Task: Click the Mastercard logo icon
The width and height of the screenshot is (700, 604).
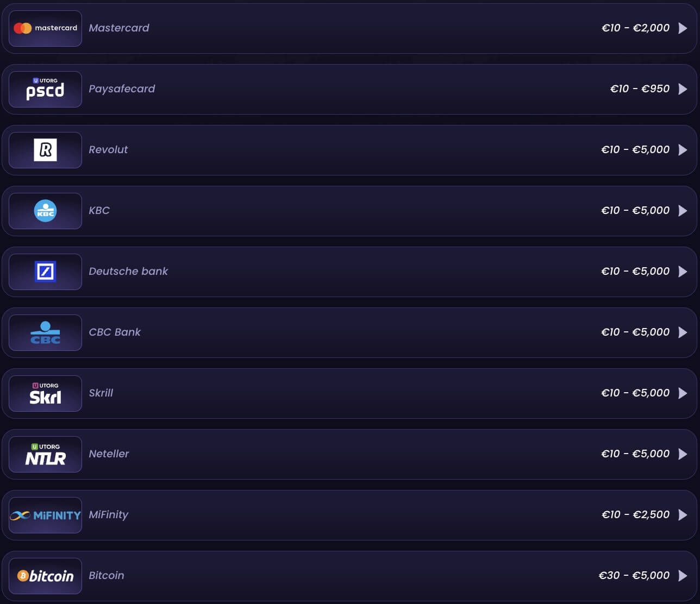Action: coord(45,28)
